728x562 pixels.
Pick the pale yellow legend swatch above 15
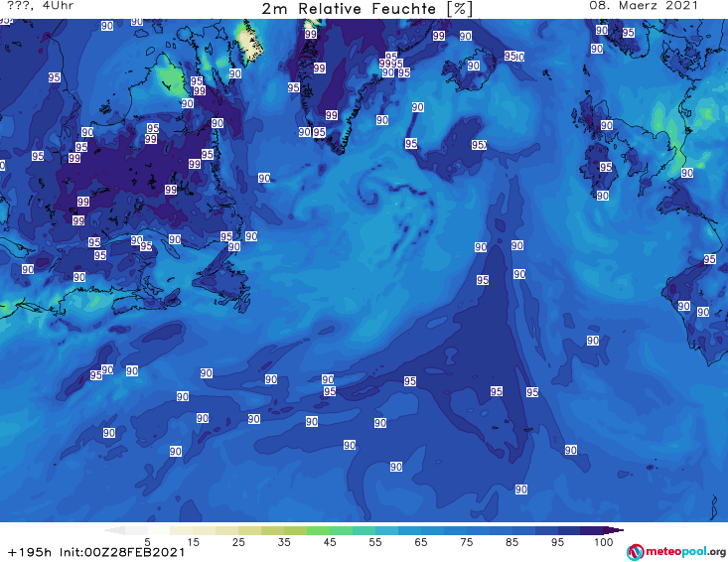coord(182,530)
